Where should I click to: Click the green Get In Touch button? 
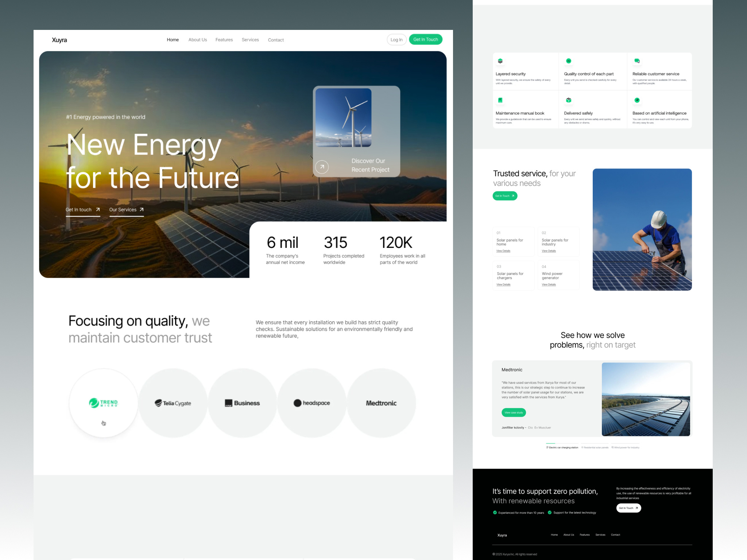[x=426, y=39]
